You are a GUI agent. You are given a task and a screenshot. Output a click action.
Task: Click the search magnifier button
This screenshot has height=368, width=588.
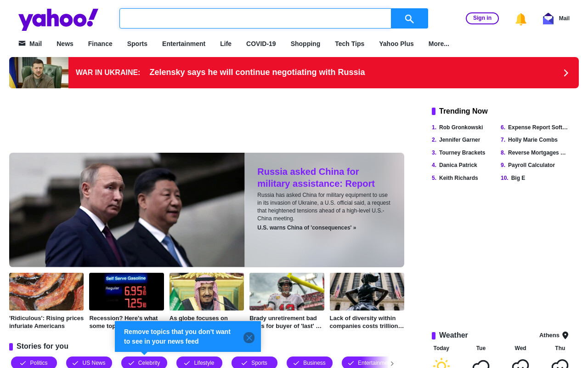click(x=409, y=18)
